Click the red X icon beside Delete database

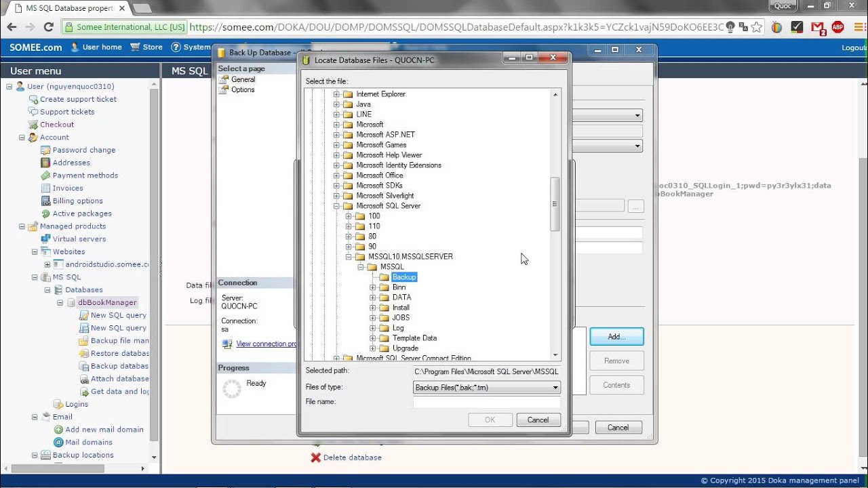coord(315,457)
